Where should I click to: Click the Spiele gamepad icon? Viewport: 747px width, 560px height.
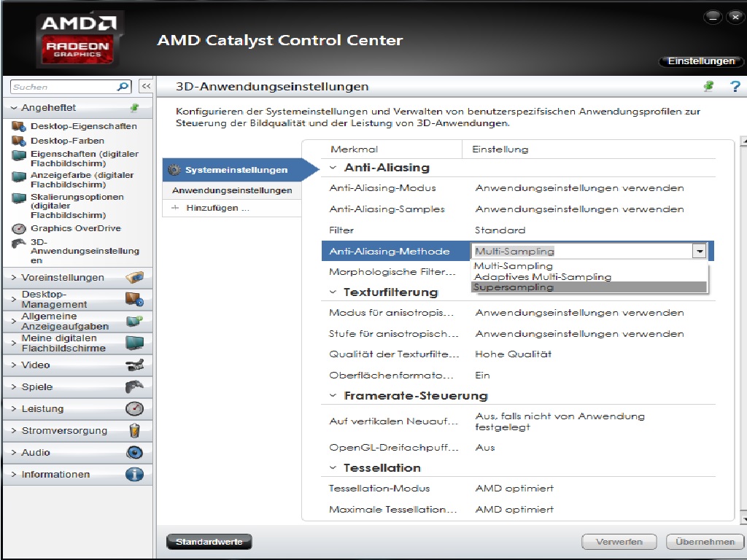(x=135, y=386)
